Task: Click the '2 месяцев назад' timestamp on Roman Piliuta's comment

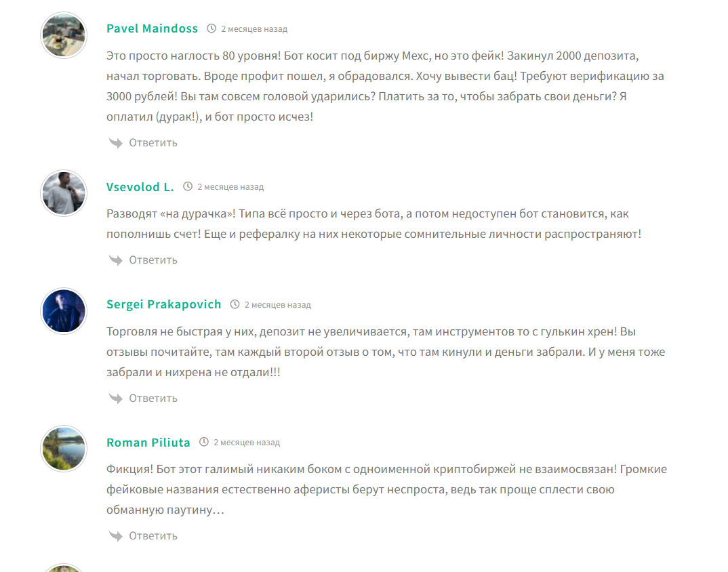Action: click(247, 443)
